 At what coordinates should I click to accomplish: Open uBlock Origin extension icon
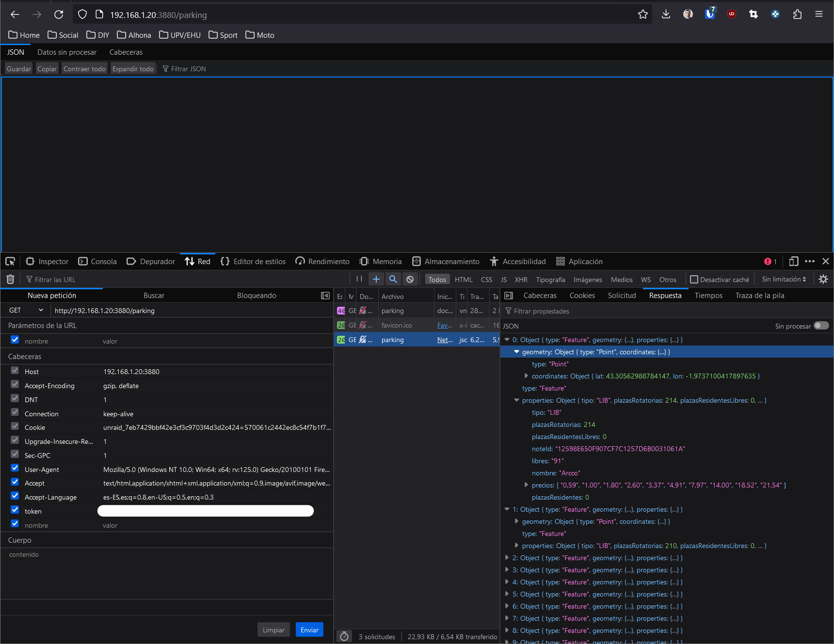[732, 15]
